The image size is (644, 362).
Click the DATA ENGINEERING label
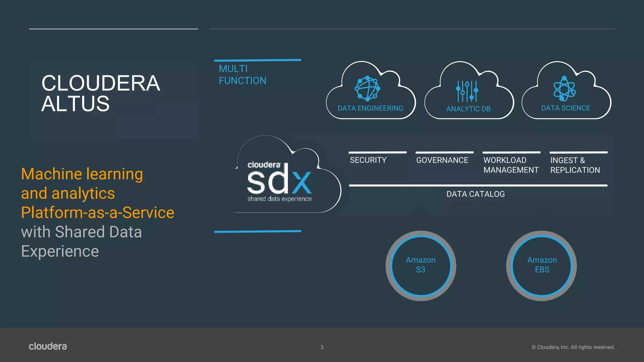tap(370, 108)
